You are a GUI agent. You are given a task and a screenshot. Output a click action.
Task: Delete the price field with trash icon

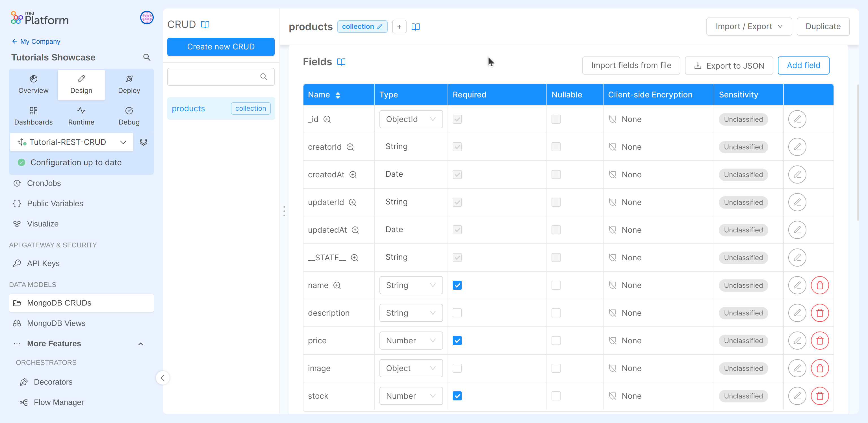(x=819, y=341)
